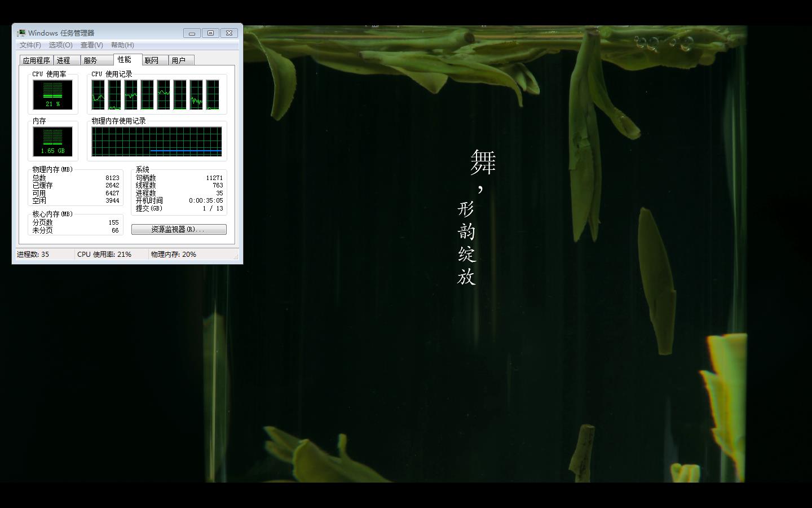Image resolution: width=812 pixels, height=508 pixels.
Task: Click the 内存 1.65 GB gauge
Action: pyautogui.click(x=52, y=141)
